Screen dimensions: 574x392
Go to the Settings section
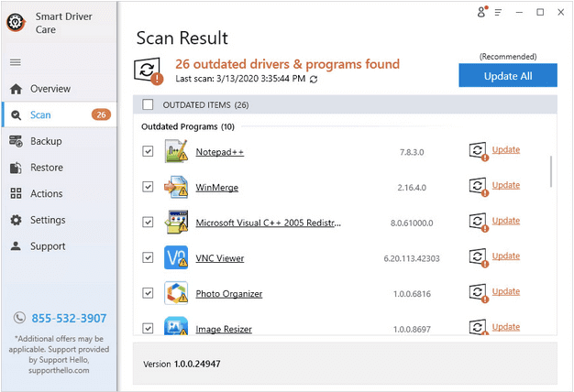(48, 220)
